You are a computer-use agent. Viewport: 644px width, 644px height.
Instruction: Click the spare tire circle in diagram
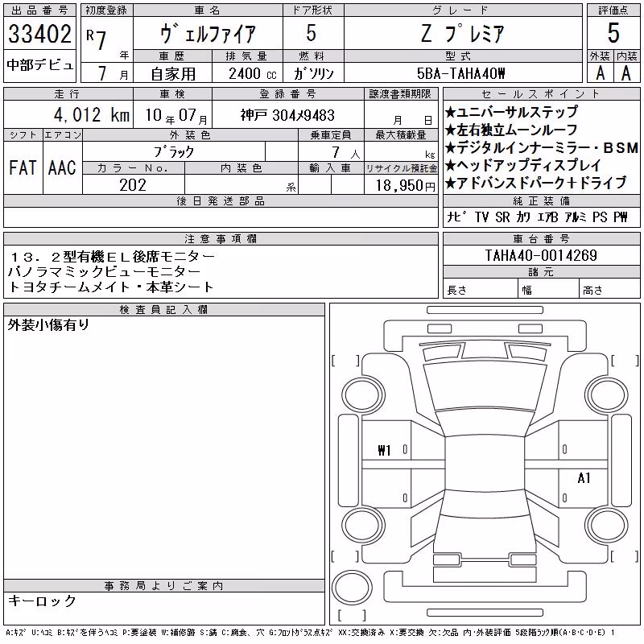pyautogui.click(x=352, y=587)
